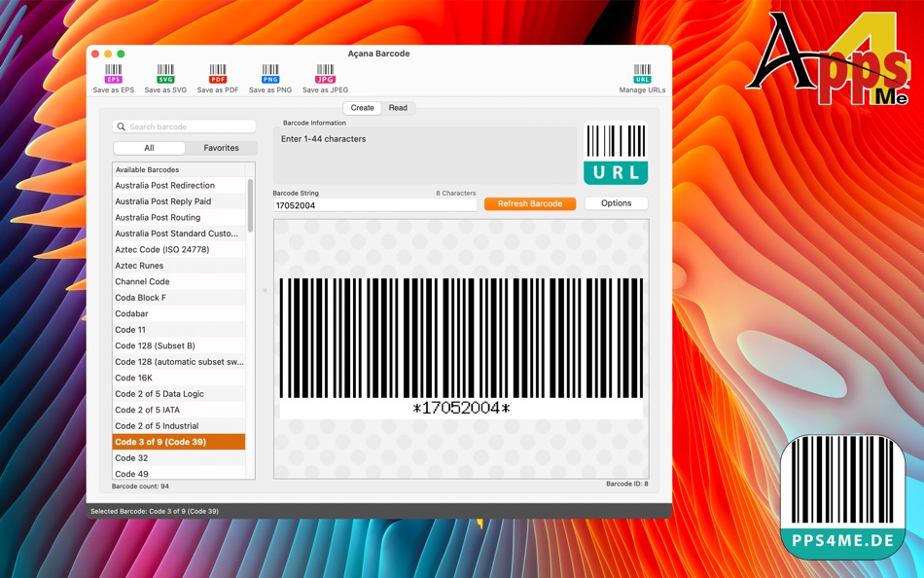Switch to the Read tab
The height and width of the screenshot is (578, 924).
(x=398, y=108)
